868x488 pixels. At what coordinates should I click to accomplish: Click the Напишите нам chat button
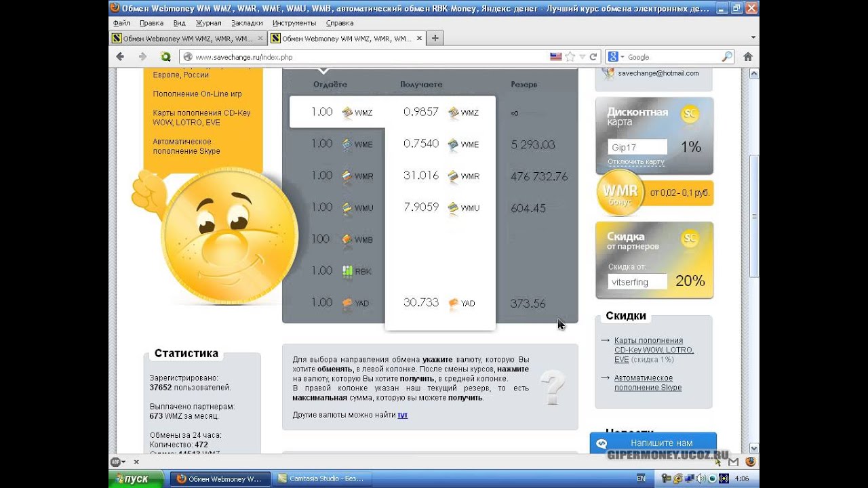[652, 443]
